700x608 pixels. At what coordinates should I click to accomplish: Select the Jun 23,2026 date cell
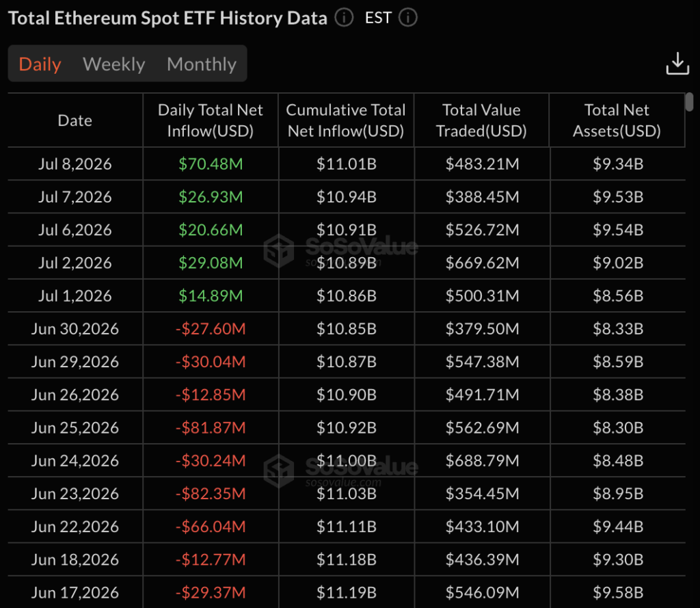[75, 494]
